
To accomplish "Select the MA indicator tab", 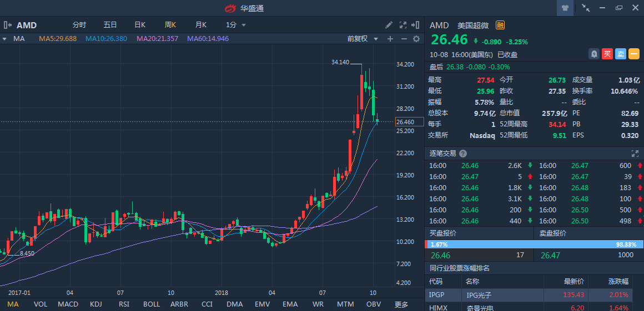I will (x=13, y=304).
